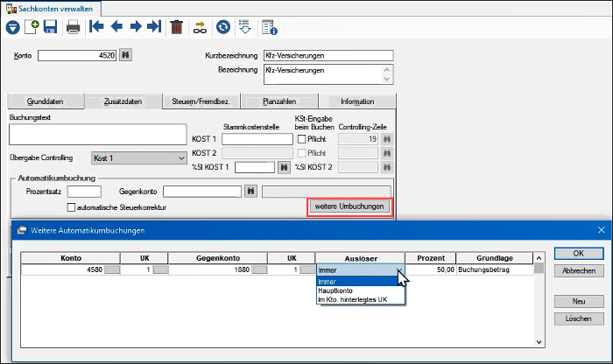Switch to the Grunddaten tab
The height and width of the screenshot is (364, 613).
pyautogui.click(x=46, y=101)
